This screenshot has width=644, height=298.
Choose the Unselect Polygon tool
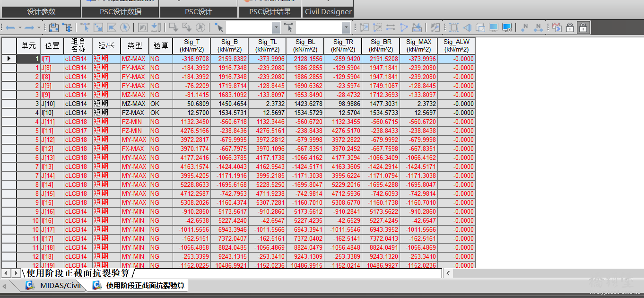pyautogui.click(x=187, y=28)
